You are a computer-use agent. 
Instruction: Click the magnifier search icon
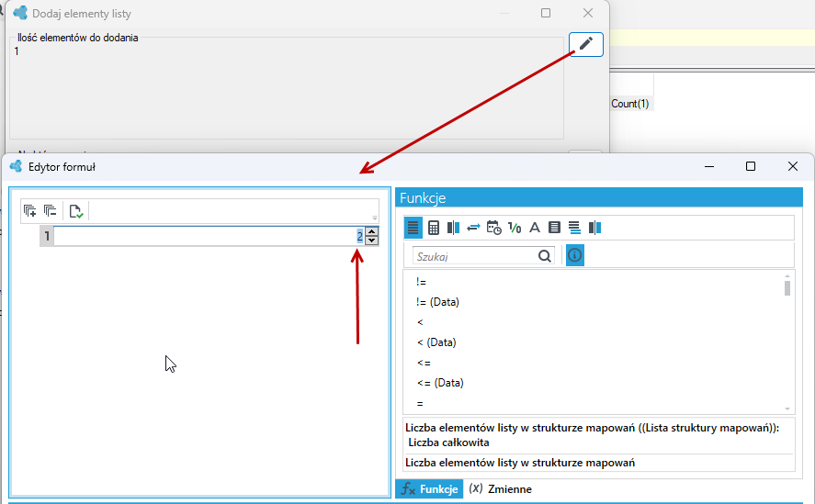coord(545,256)
